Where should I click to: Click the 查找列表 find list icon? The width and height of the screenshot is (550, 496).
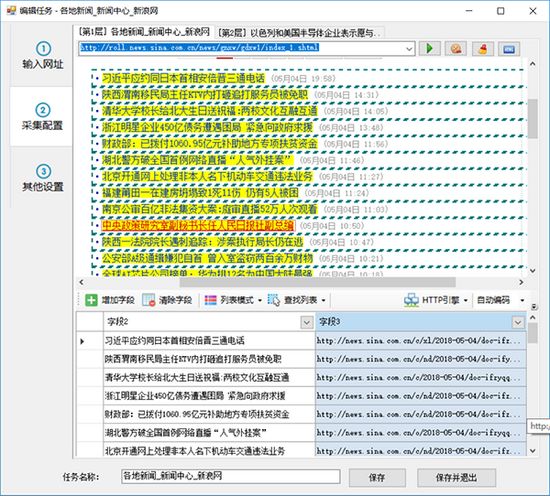(x=274, y=300)
